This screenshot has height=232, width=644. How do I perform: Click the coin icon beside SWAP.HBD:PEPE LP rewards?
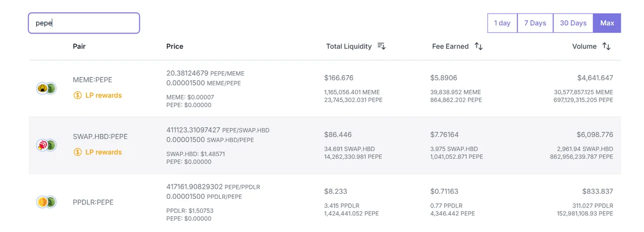(77, 152)
